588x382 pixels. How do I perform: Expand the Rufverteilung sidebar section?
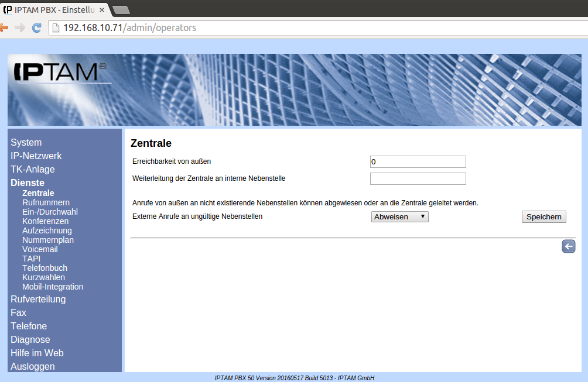coord(38,299)
